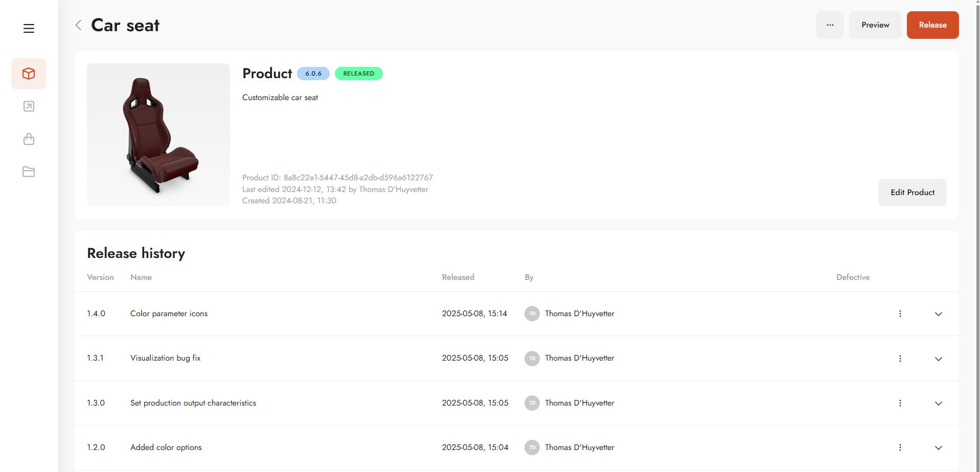The height and width of the screenshot is (472, 980).
Task: Expand the Added color options release row
Action: [x=938, y=447]
